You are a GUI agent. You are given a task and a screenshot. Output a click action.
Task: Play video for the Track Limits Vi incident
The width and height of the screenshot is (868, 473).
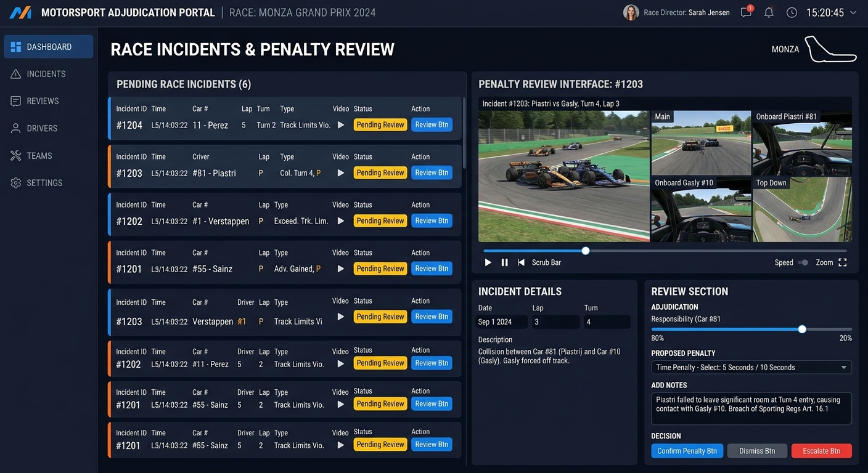[340, 317]
